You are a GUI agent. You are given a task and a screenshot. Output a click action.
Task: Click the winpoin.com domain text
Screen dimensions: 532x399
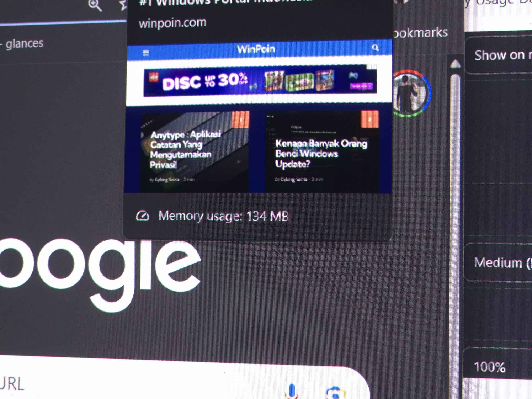pos(173,23)
